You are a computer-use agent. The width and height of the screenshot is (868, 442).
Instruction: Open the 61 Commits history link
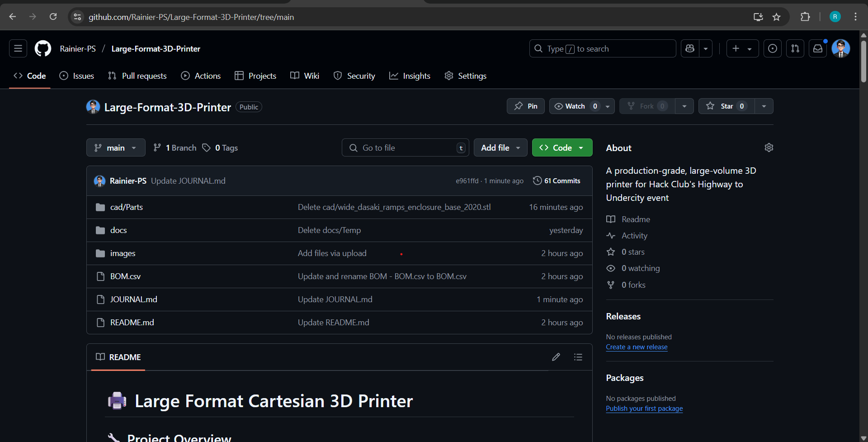click(x=557, y=181)
